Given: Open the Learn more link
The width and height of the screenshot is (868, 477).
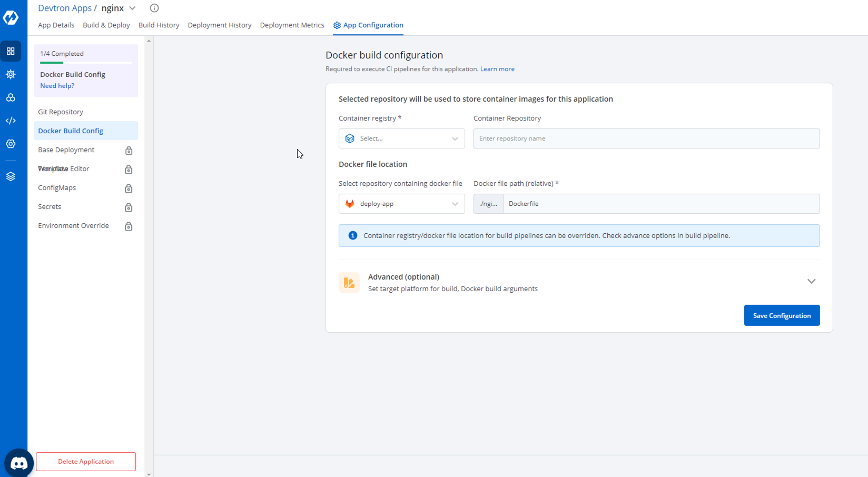Looking at the screenshot, I should [x=497, y=69].
